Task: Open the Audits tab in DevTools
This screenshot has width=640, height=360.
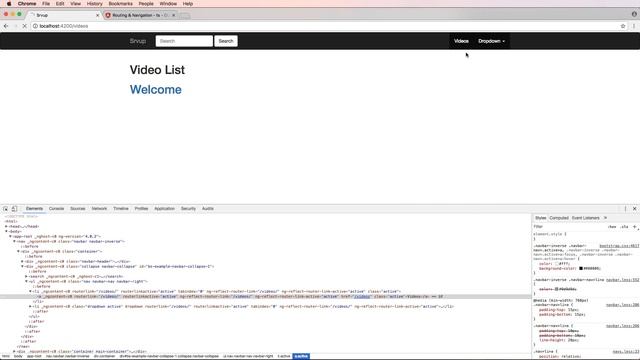Action: 208,209
